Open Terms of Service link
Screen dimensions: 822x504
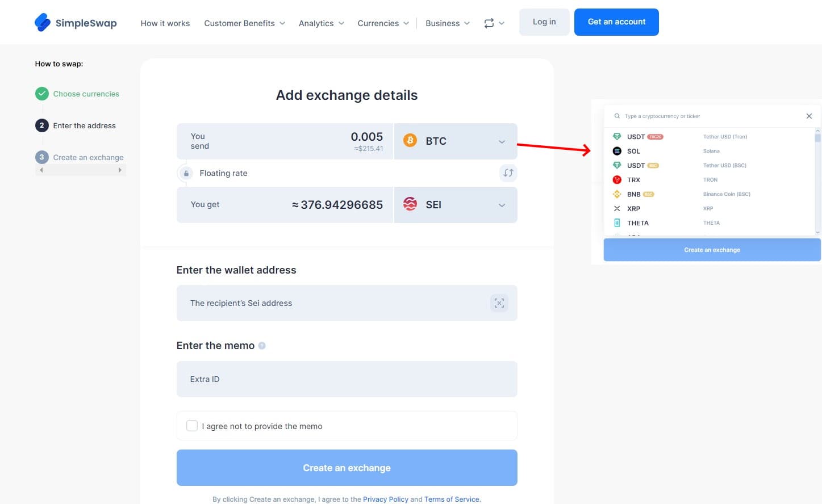[452, 499]
